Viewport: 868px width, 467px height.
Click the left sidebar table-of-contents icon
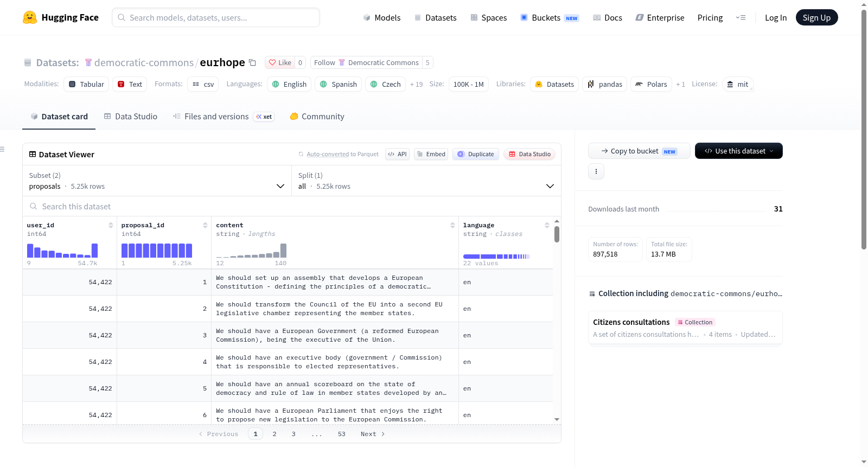coord(2,149)
